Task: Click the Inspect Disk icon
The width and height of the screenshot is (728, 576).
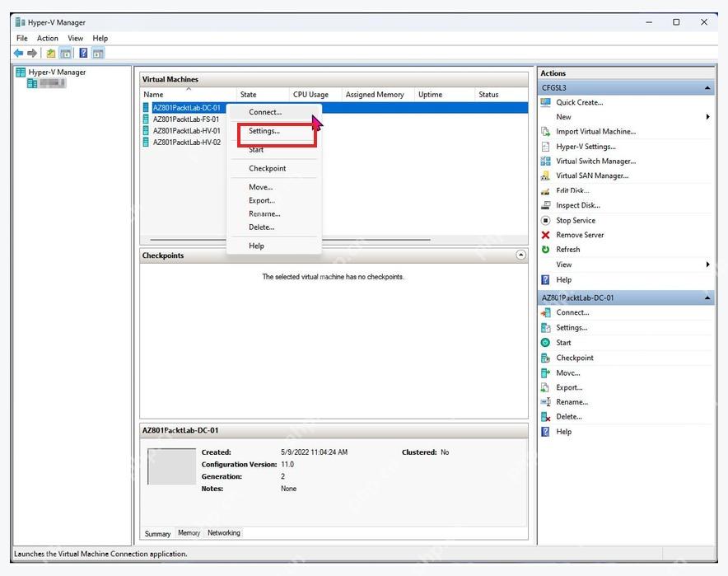Action: tap(545, 205)
